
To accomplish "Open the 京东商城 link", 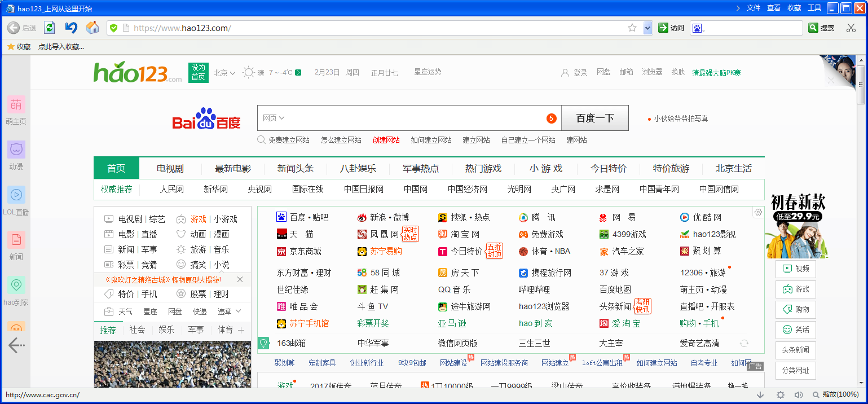I will pos(305,252).
